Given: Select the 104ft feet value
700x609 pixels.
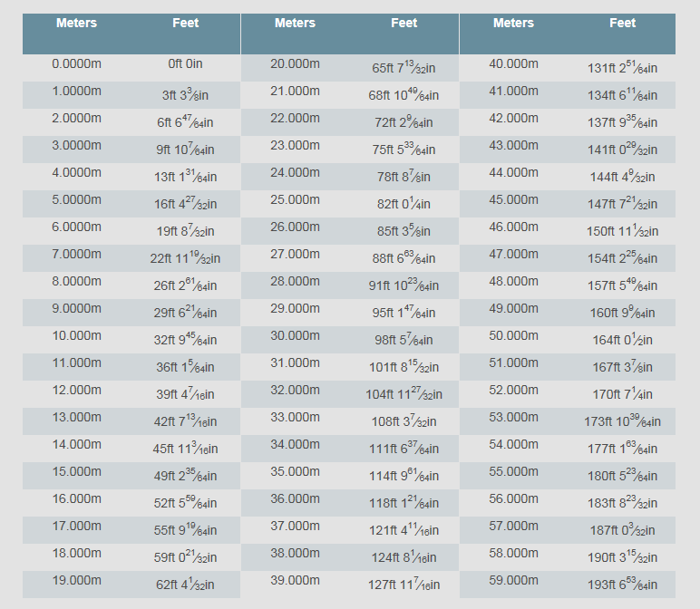Looking at the screenshot, I should click(x=403, y=394).
